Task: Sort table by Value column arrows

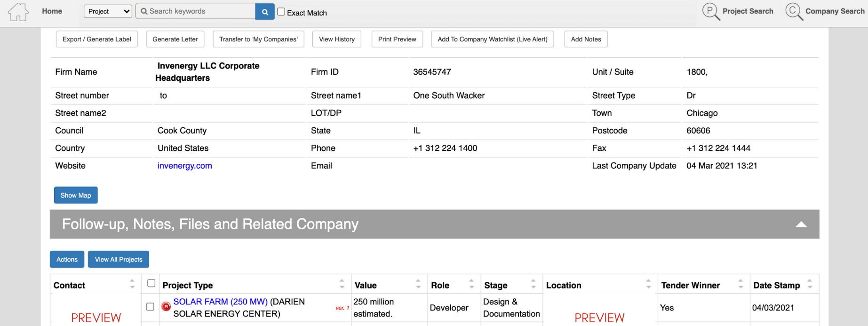Action: 418,284
